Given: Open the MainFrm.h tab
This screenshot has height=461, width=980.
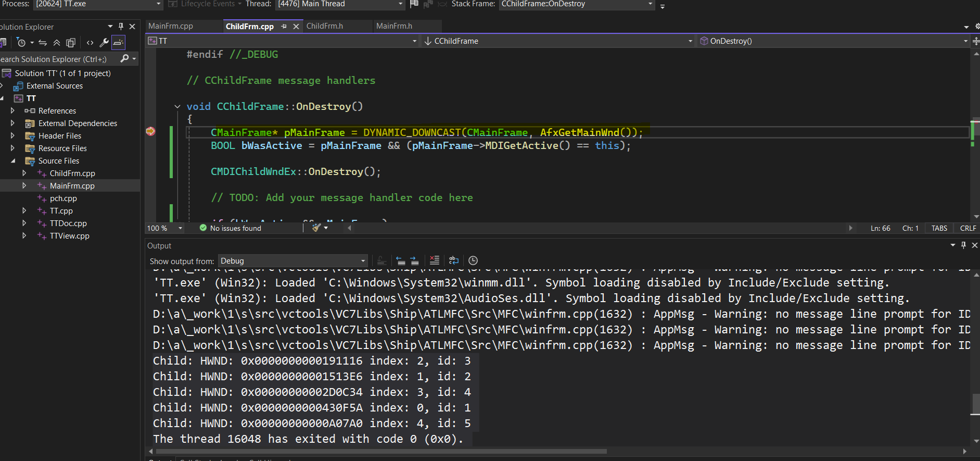Looking at the screenshot, I should (394, 26).
